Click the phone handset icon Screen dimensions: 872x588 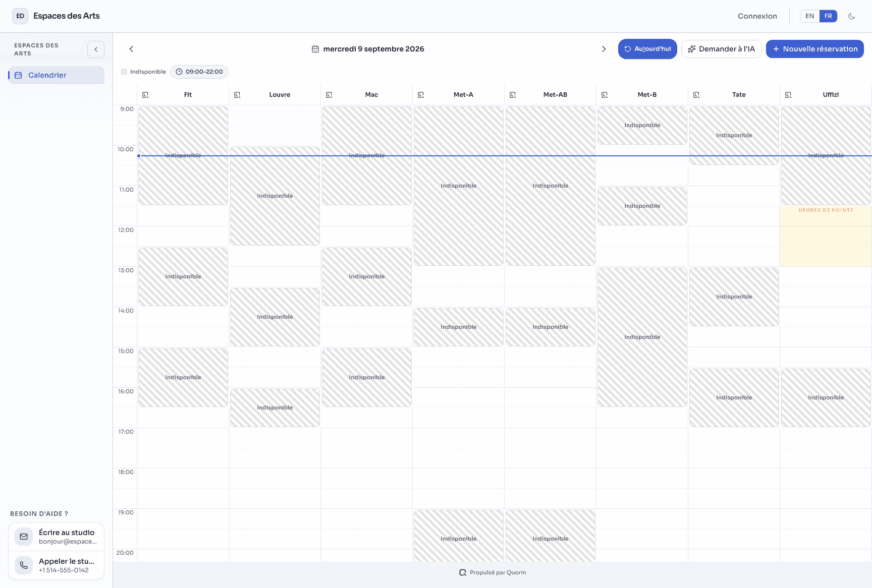(24, 565)
